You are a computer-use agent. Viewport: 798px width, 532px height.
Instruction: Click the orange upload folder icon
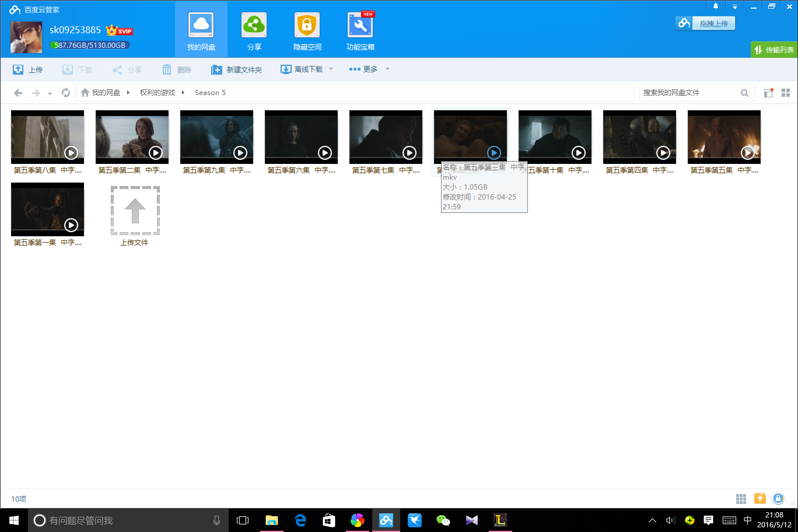760,498
